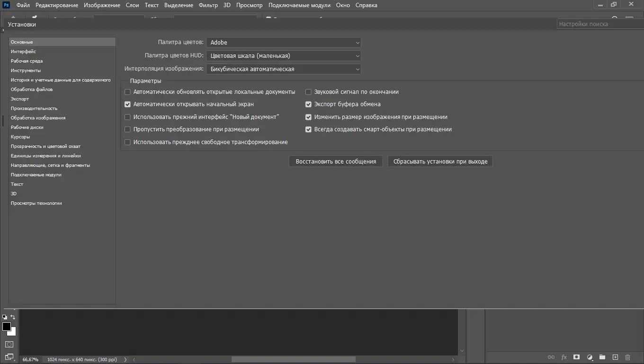Delete layer trash icon
Screen dimensions: 644x364
click(x=628, y=357)
